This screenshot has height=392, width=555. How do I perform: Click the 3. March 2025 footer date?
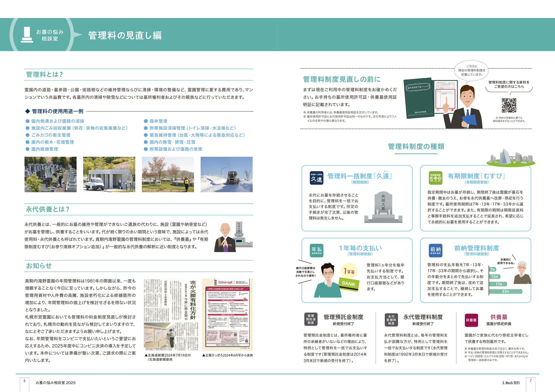click(511, 383)
